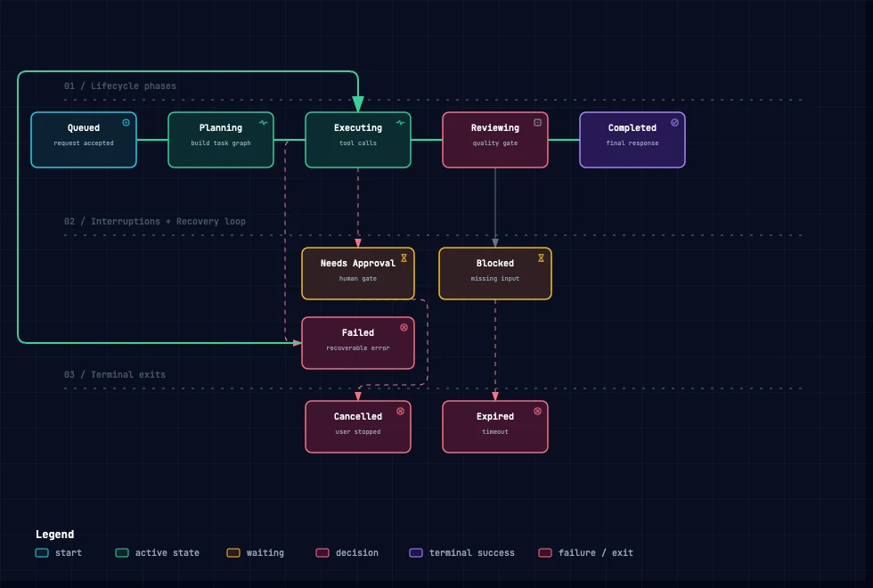Click the 'decision' legend label
The height and width of the screenshot is (588, 873).
357,553
